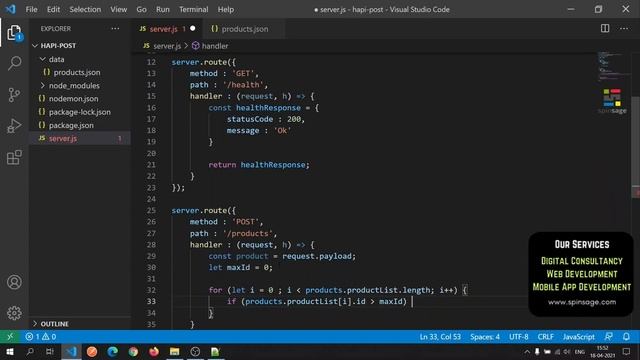Open products.json in Explorer tree
The width and height of the screenshot is (640, 360).
(77, 72)
